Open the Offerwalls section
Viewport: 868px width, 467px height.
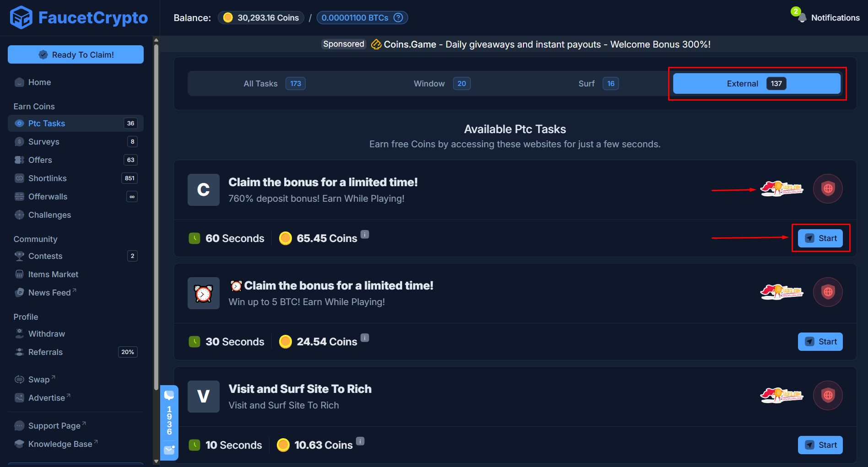(47, 196)
